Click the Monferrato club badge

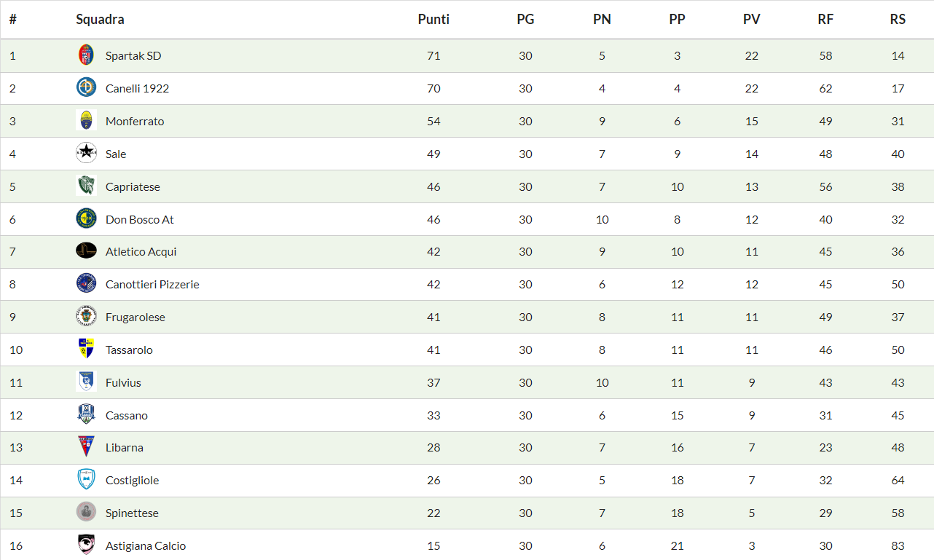86,121
